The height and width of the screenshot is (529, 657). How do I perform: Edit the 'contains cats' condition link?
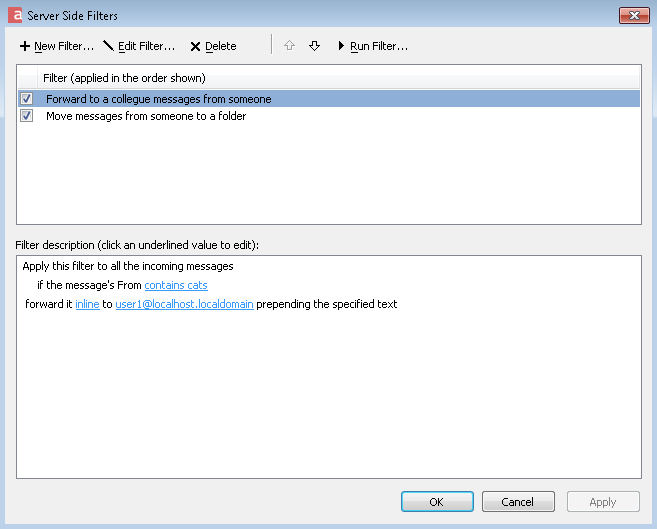[176, 285]
